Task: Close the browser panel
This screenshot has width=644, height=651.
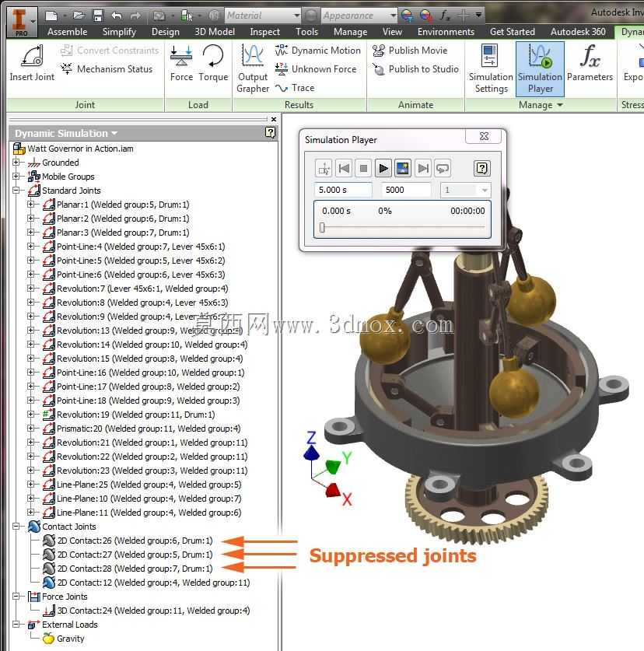Action: [x=274, y=119]
